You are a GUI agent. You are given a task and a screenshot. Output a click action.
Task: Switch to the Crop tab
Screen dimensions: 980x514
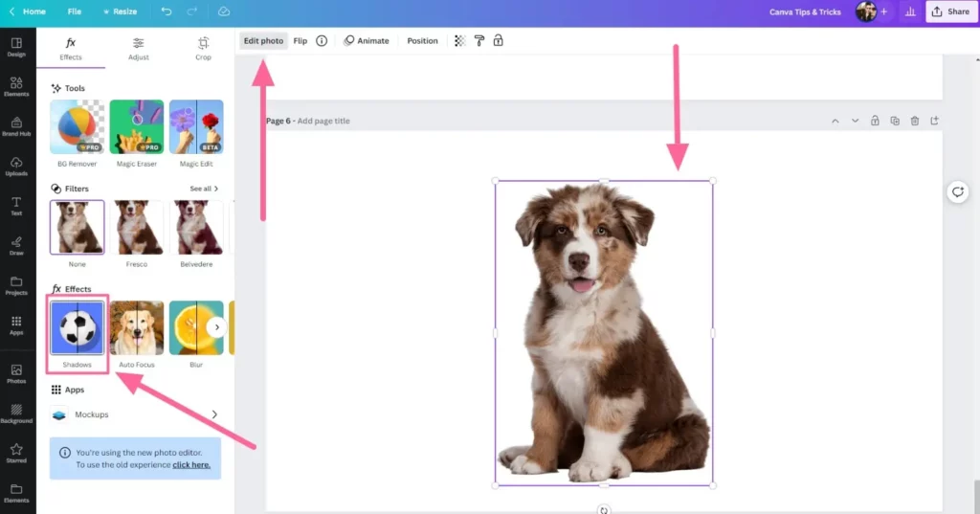tap(203, 49)
